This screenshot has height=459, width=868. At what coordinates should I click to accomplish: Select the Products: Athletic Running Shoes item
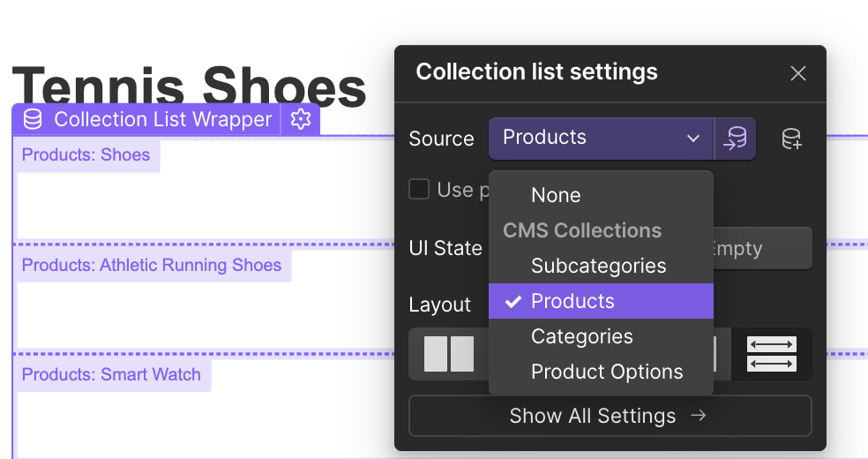pos(152,266)
